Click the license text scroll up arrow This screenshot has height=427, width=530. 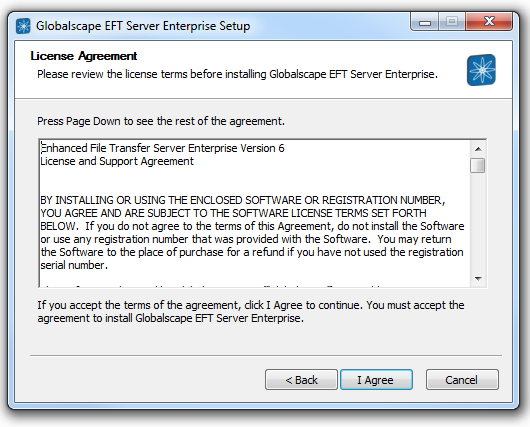tap(478, 149)
